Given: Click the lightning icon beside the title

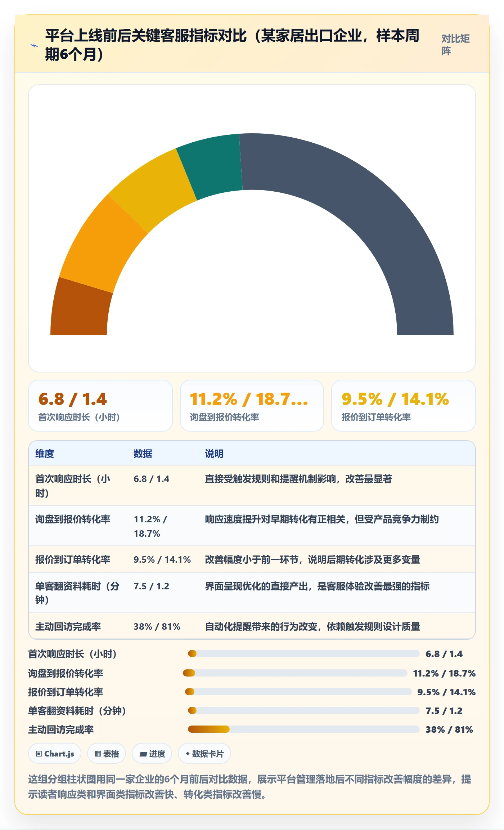Looking at the screenshot, I should pos(34,45).
